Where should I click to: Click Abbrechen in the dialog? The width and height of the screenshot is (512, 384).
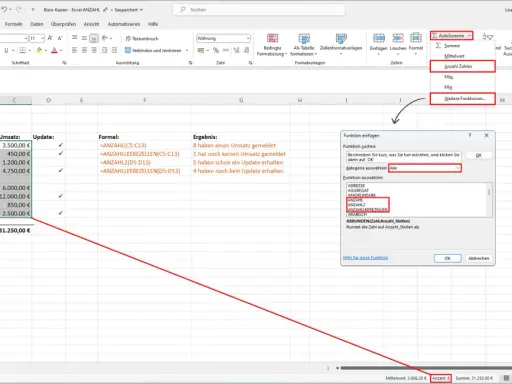click(x=478, y=258)
